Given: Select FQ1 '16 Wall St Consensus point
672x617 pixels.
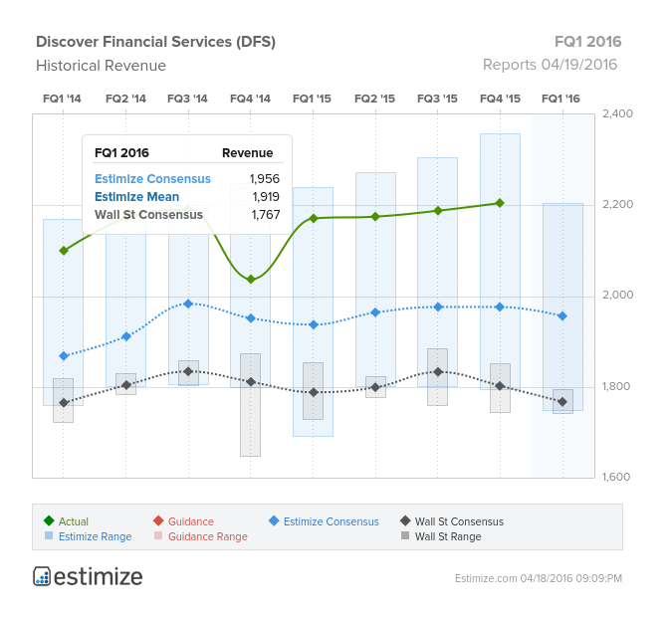Looking at the screenshot, I should pos(562,402).
